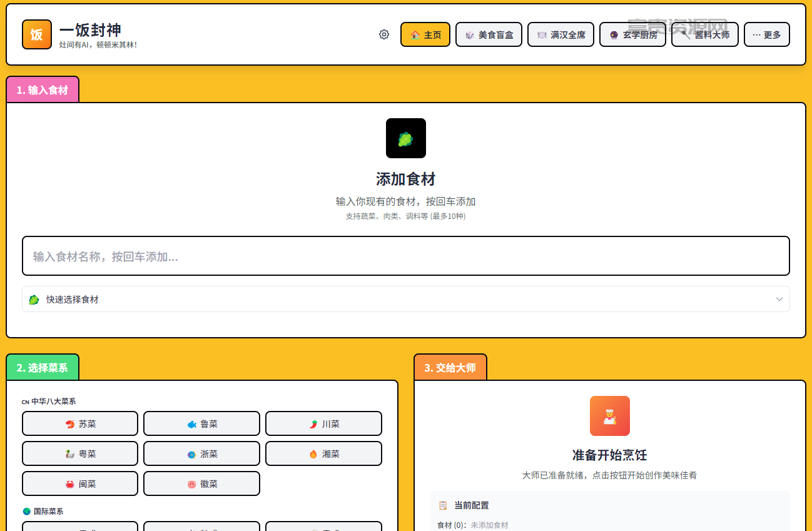Screen dimensions: 812x531
Task: Open the 美食盲盒 tab
Action: (489, 34)
